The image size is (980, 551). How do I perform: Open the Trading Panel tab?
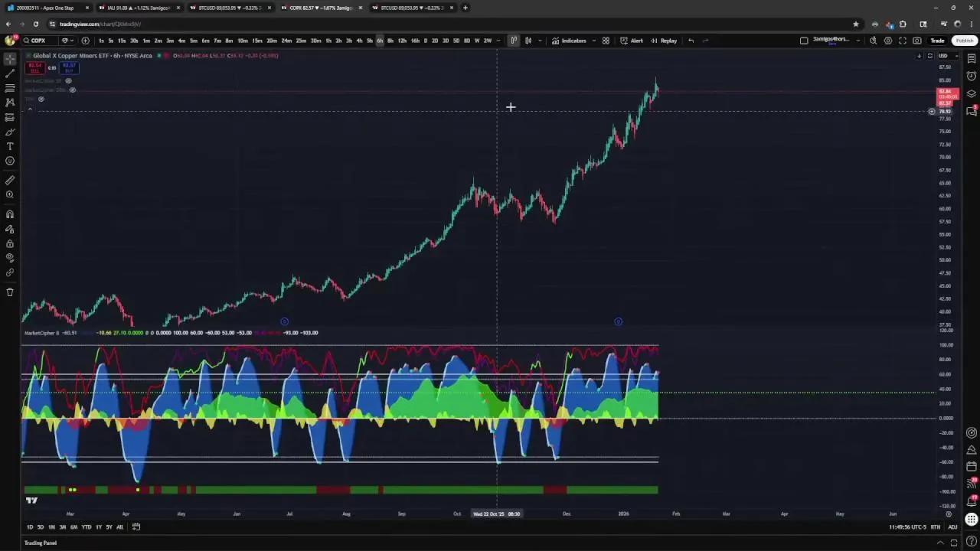[x=41, y=543]
